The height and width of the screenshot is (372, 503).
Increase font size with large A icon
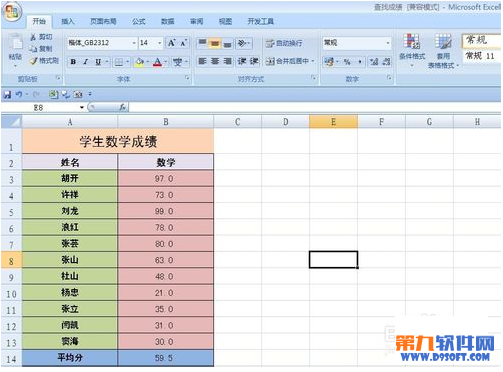click(x=172, y=43)
